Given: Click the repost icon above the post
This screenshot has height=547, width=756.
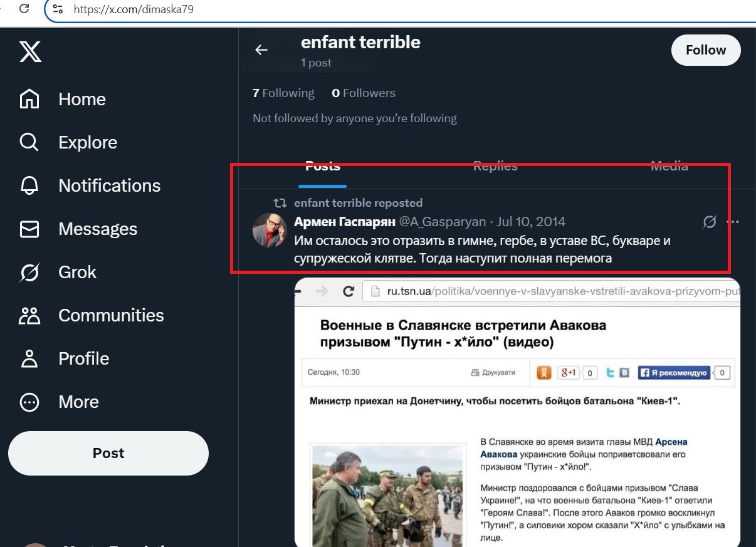Looking at the screenshot, I should 280,203.
